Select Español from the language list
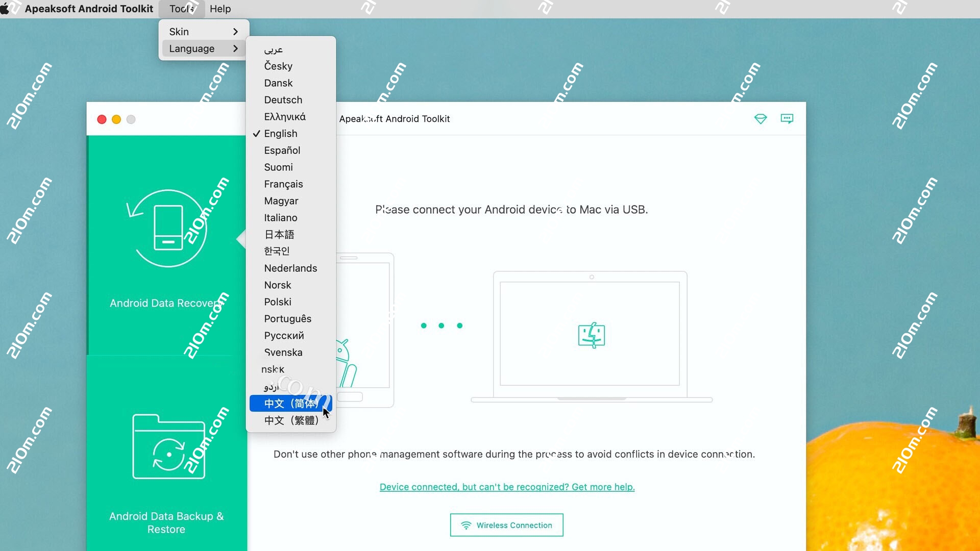This screenshot has height=551, width=980. click(282, 150)
